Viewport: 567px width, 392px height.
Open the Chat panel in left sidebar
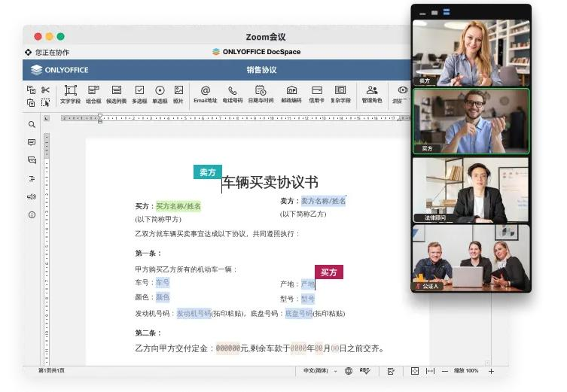(32, 160)
